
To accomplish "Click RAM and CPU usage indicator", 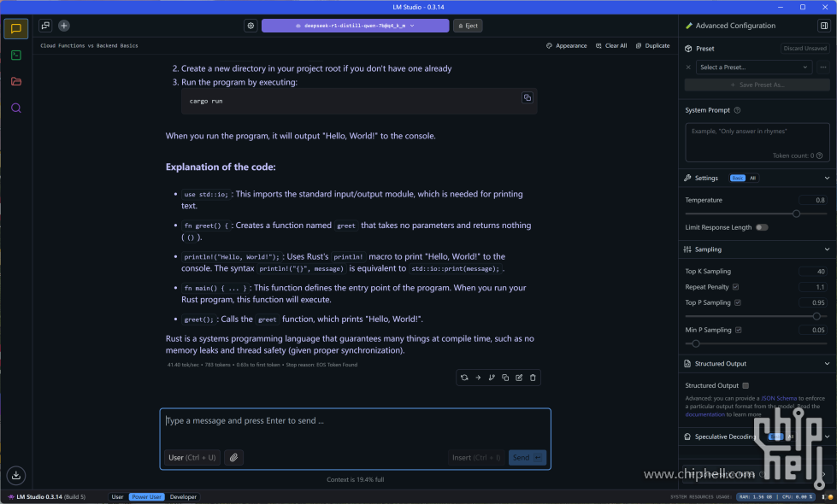I will [776, 496].
